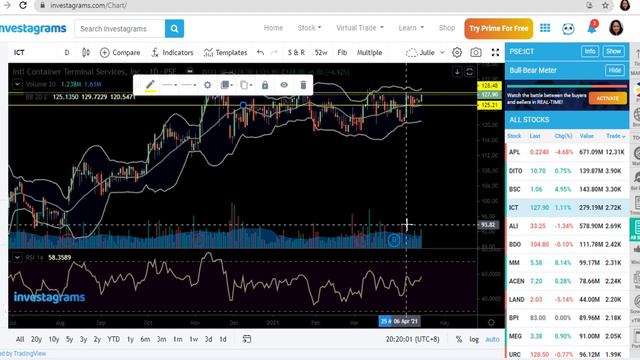Sort stock list by Trade column

point(616,136)
